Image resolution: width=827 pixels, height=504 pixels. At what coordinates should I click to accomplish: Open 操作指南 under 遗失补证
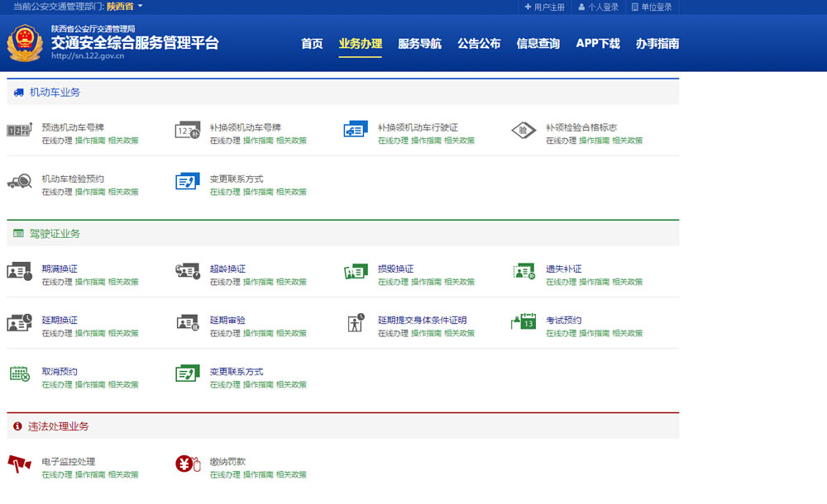click(x=594, y=283)
